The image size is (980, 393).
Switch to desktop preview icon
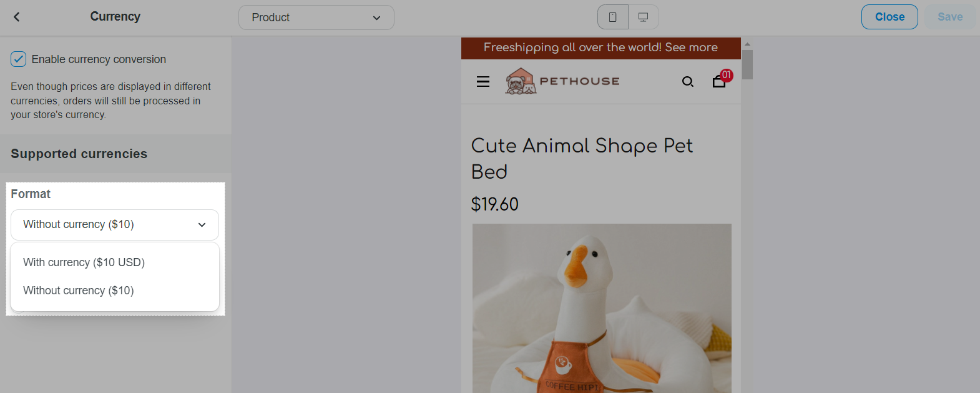click(x=643, y=17)
